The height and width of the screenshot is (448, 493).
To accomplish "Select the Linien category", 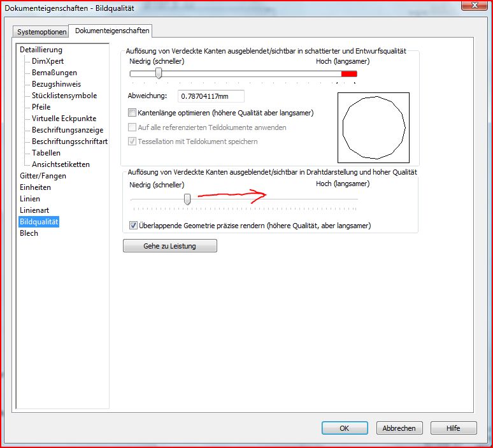I will pos(29,199).
